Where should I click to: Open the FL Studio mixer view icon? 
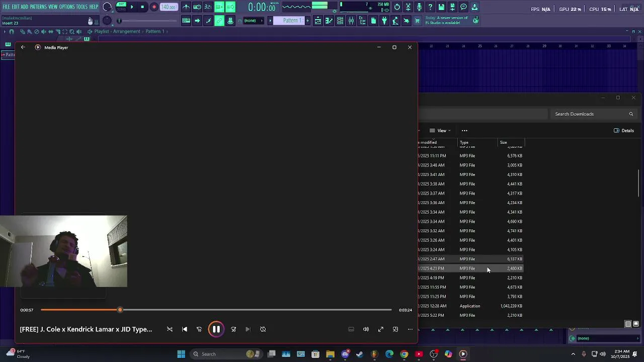coord(351,21)
